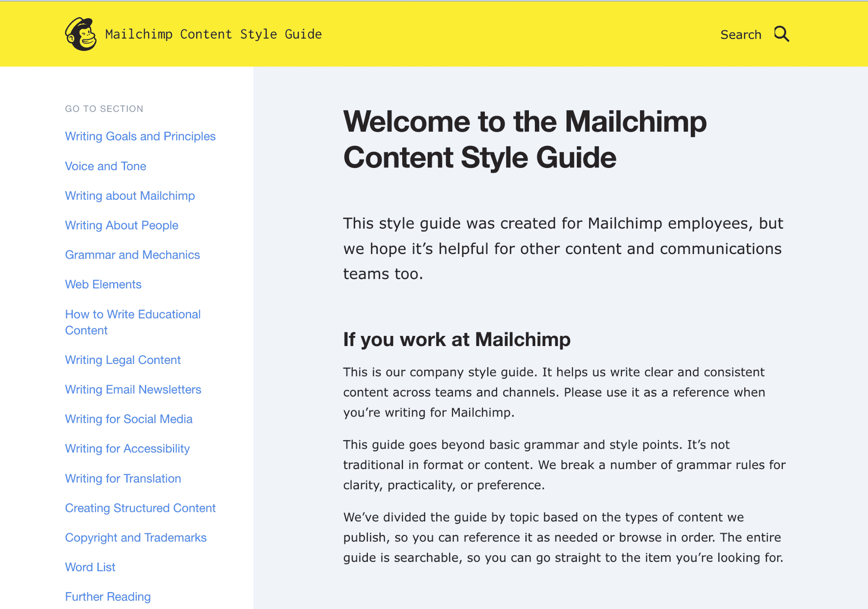Open the Search text button
868x609 pixels.
[741, 34]
